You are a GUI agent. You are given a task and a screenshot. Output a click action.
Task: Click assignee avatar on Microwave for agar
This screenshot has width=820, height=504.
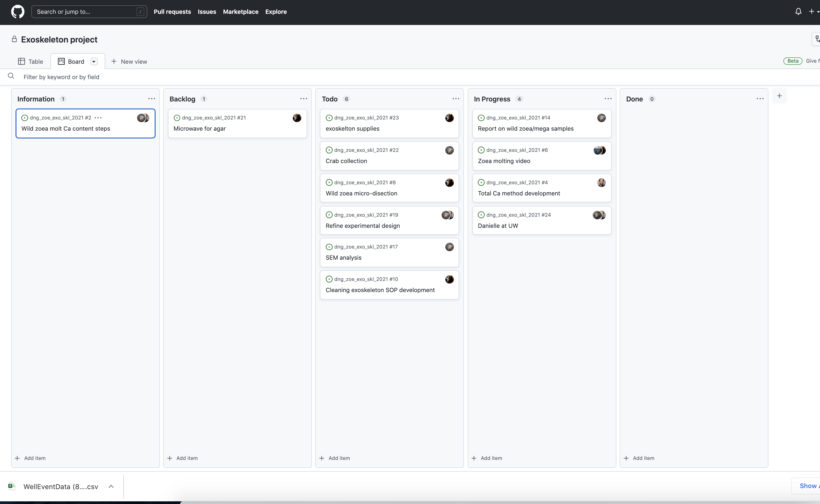click(x=297, y=118)
